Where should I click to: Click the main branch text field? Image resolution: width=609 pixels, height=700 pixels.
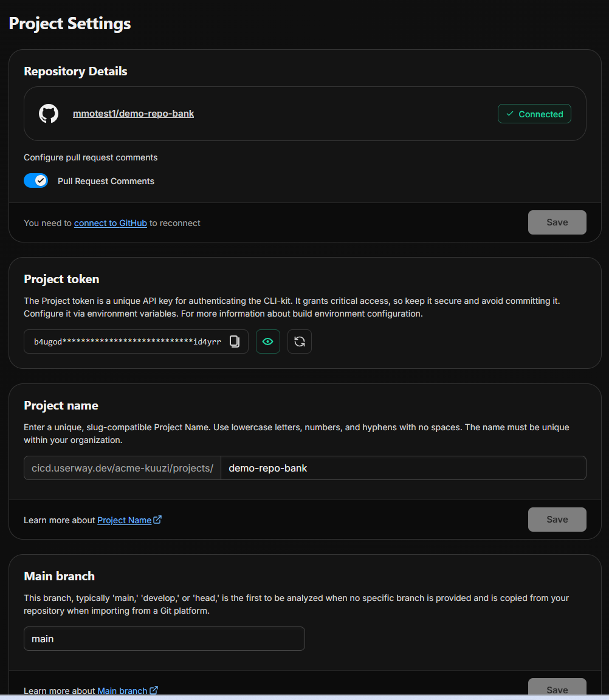[164, 639]
